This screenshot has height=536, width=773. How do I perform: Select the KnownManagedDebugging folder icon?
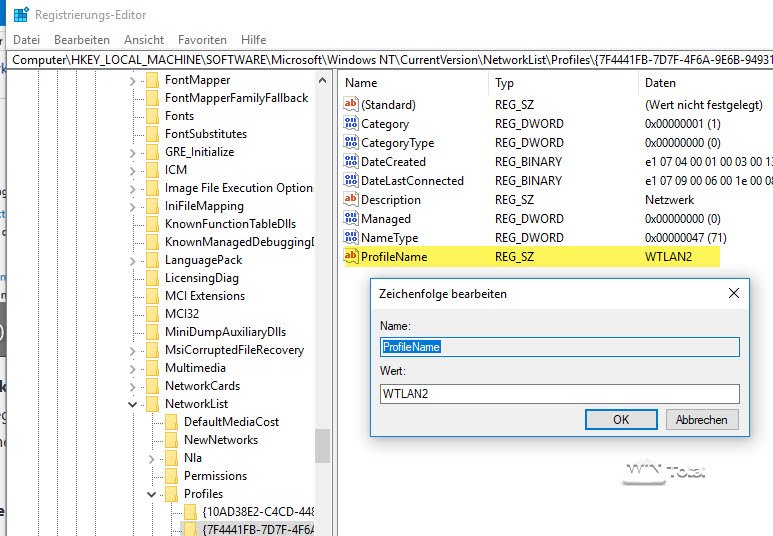click(x=152, y=242)
